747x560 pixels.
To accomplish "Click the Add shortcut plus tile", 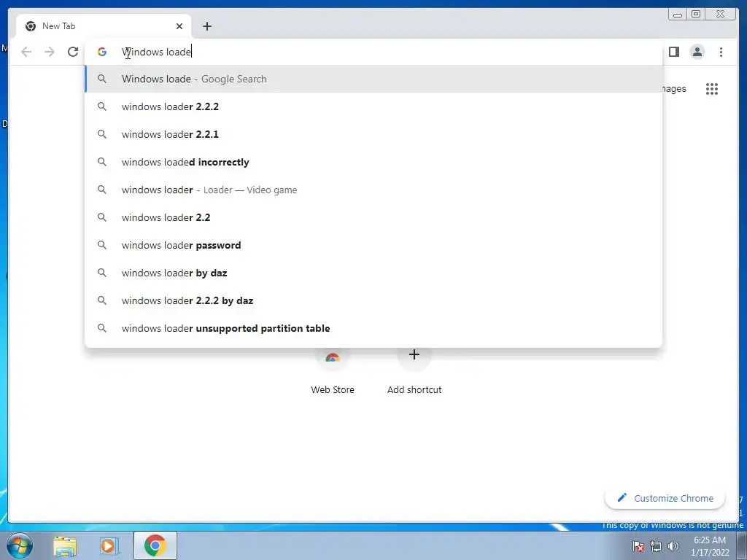I will click(414, 355).
